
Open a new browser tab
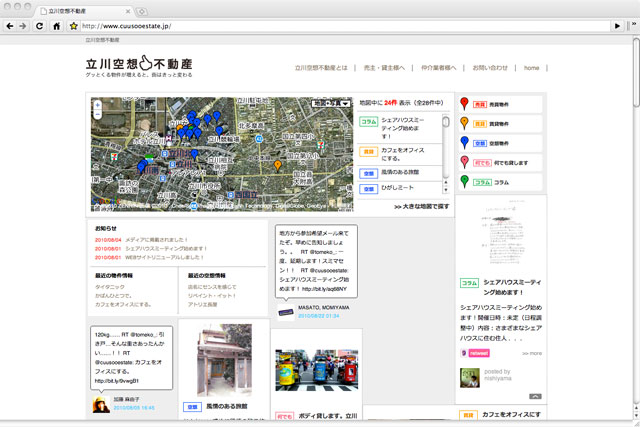(x=142, y=11)
